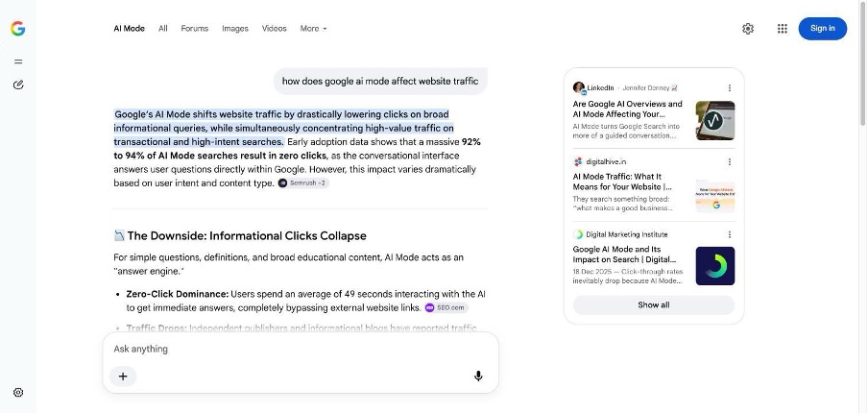The image size is (868, 413).
Task: Open the Google logo home link
Action: click(17, 29)
